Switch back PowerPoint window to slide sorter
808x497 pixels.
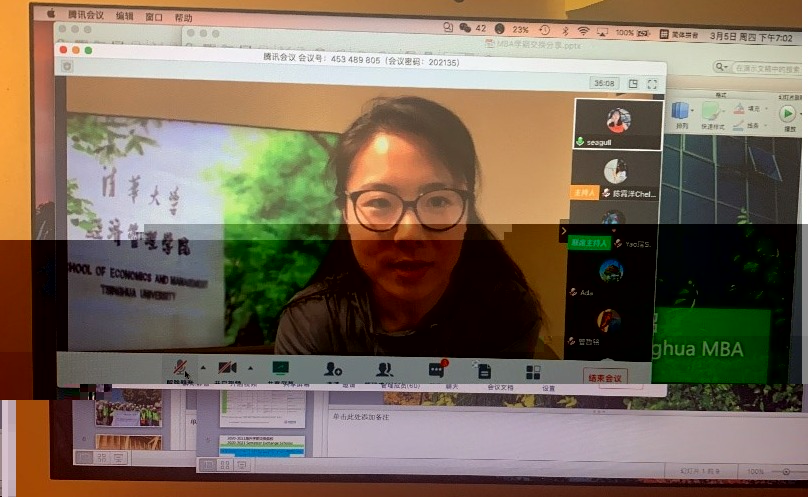pos(102,457)
